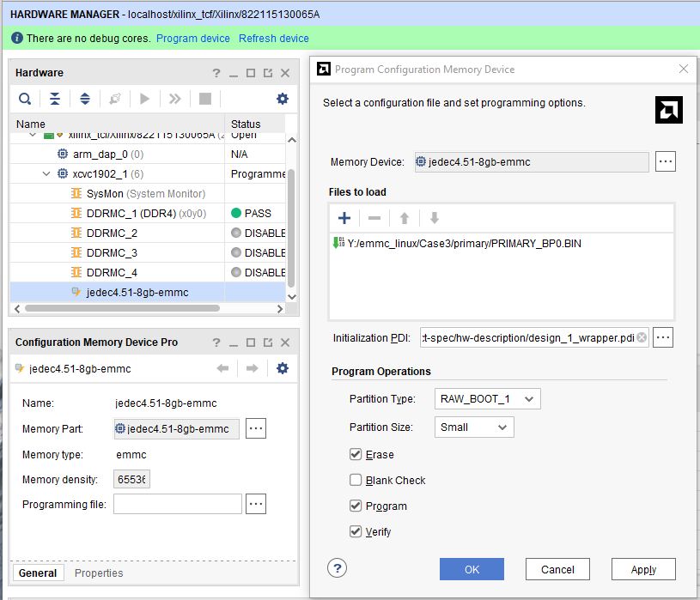Click the Hardware tree horizontal scrollbar
This screenshot has width=700, height=600.
122,308
